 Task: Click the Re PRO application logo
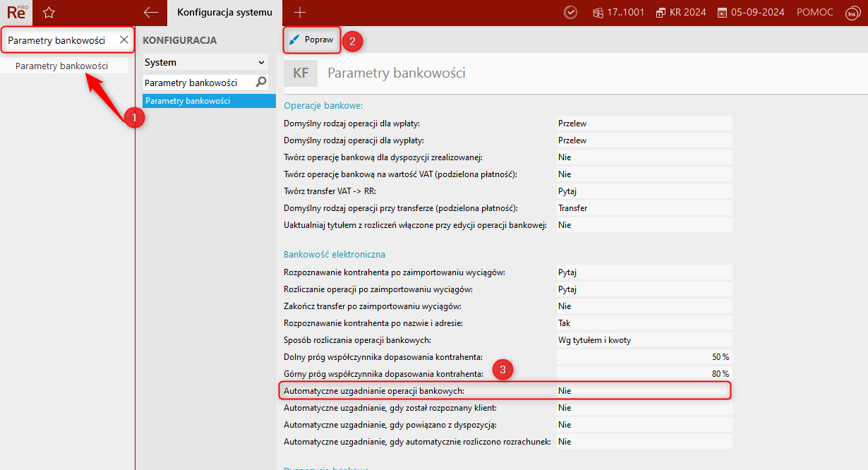coord(16,12)
